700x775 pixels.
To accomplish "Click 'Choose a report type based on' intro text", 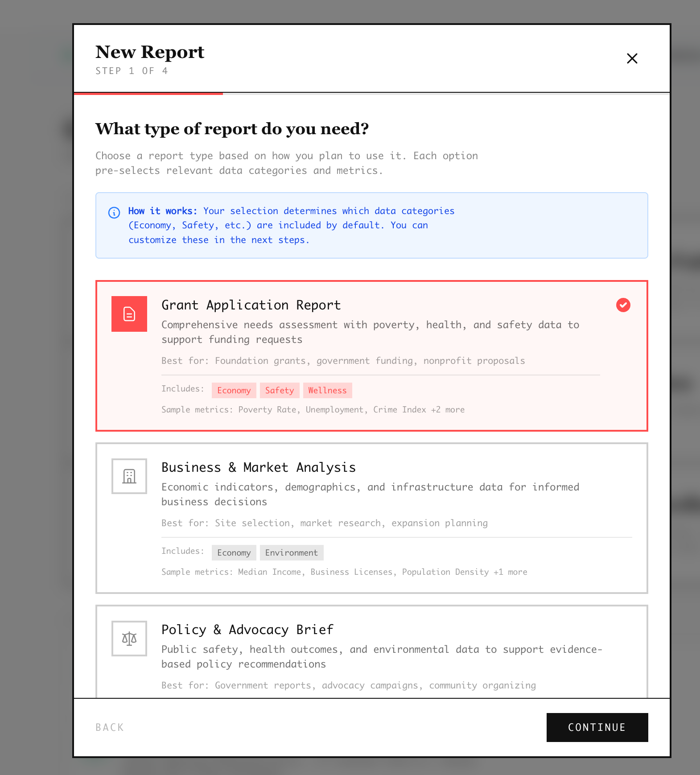I will 287,163.
